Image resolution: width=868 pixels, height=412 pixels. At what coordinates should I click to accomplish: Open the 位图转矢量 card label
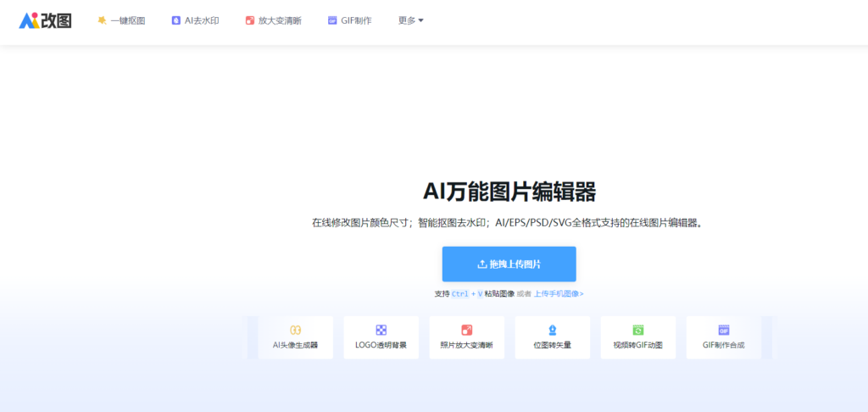click(x=553, y=345)
